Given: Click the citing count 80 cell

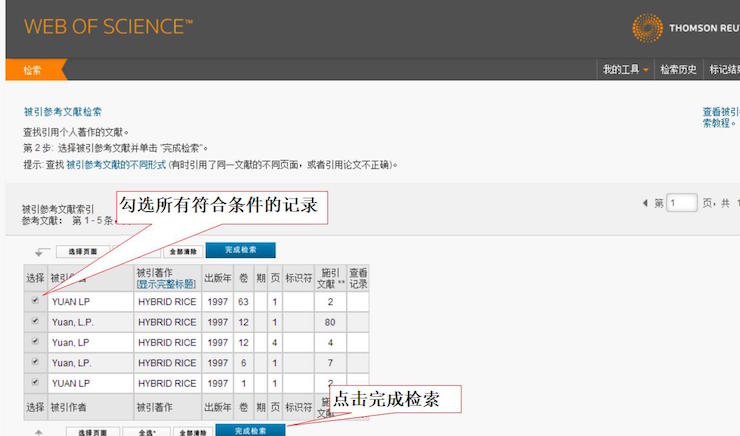Looking at the screenshot, I should click(x=330, y=322).
